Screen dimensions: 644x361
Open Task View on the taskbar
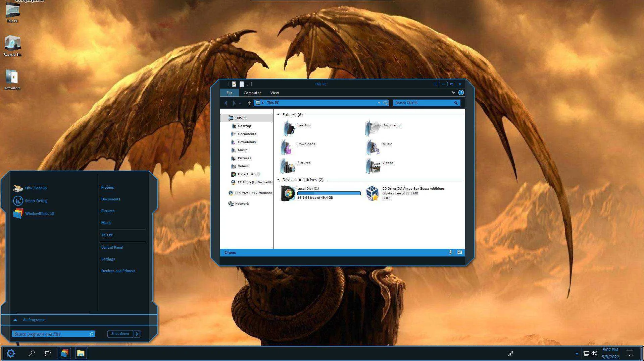tap(48, 353)
